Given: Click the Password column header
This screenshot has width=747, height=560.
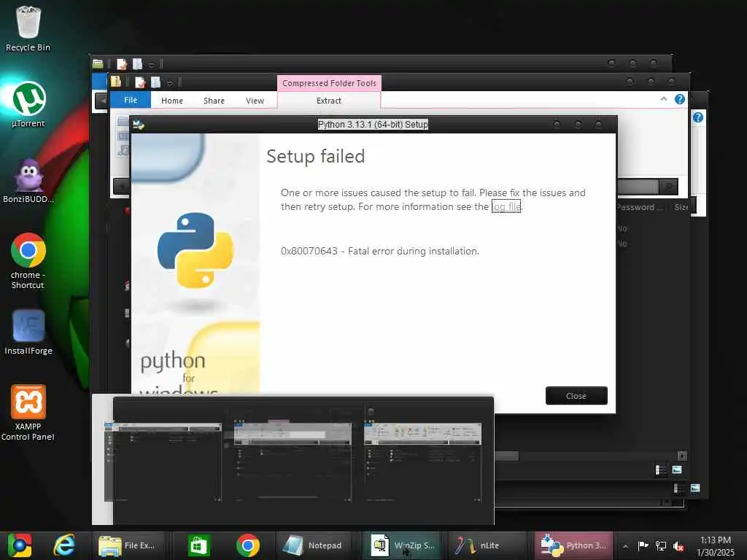Looking at the screenshot, I should pos(639,207).
